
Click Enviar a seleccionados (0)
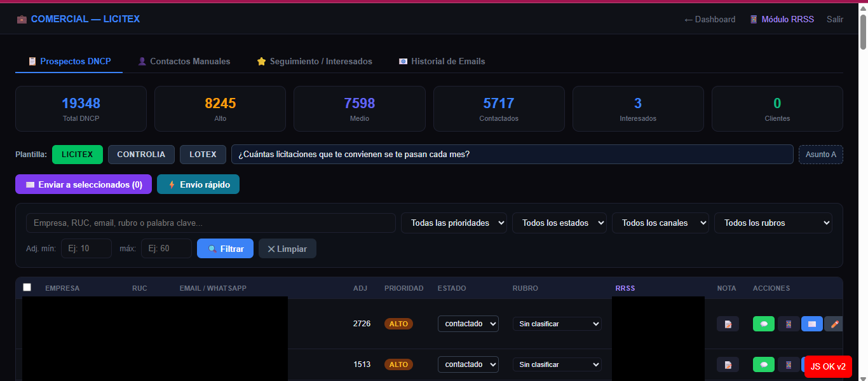[84, 184]
